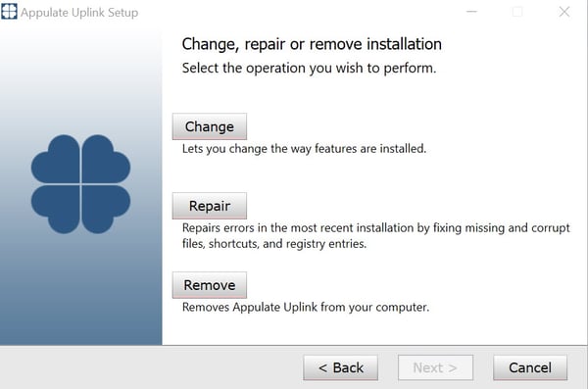Click the upper-right leaf of the clover logo
This screenshot has height=389, width=588.
[106, 159]
